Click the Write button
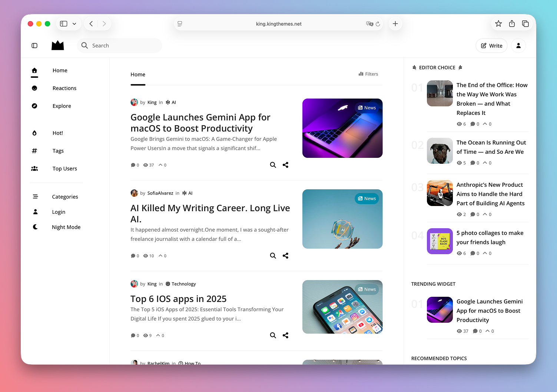This screenshot has height=392, width=557. [491, 46]
